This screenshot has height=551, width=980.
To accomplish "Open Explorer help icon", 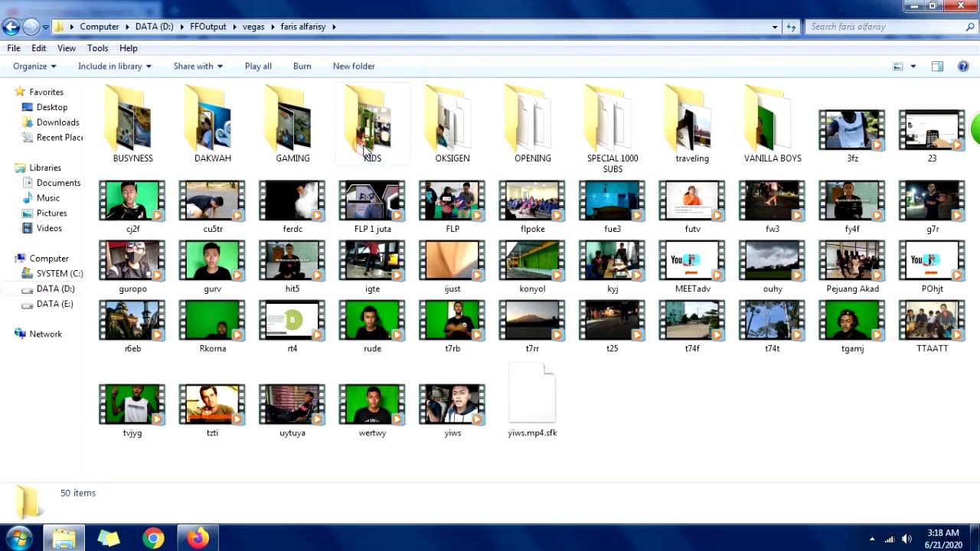I will tap(964, 67).
